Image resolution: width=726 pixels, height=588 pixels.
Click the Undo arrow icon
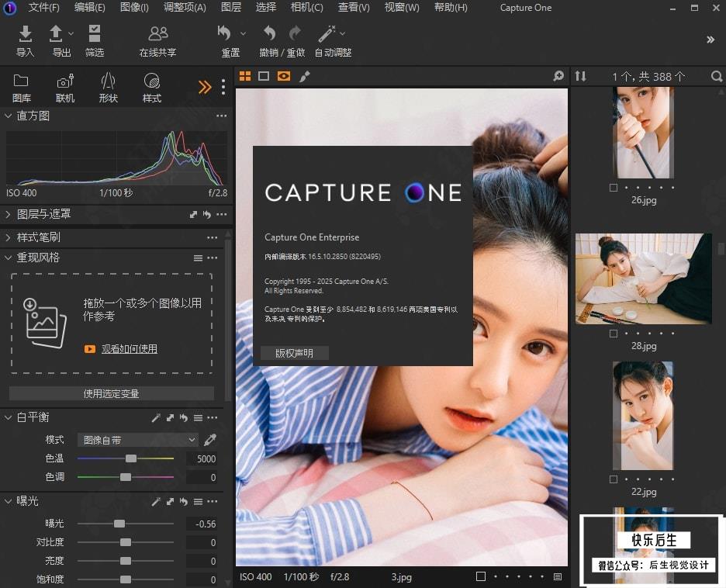269,33
